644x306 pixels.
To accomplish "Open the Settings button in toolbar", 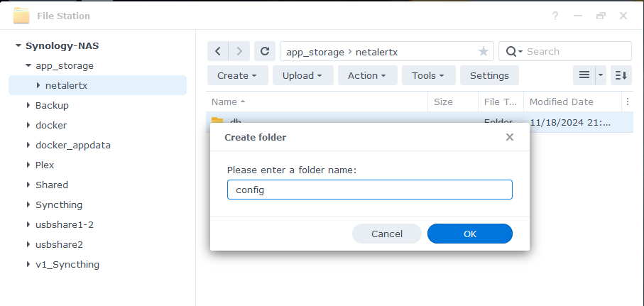I will click(489, 75).
